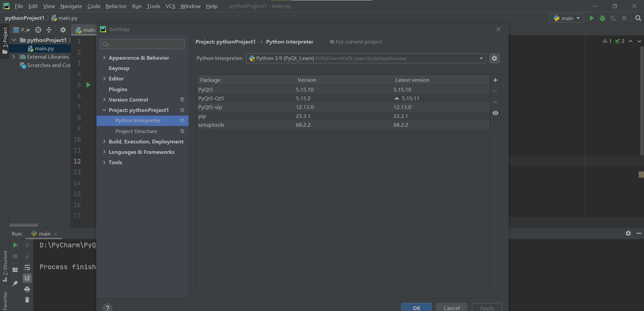Select the pip package row
The height and width of the screenshot is (311, 644).
[x=343, y=116]
